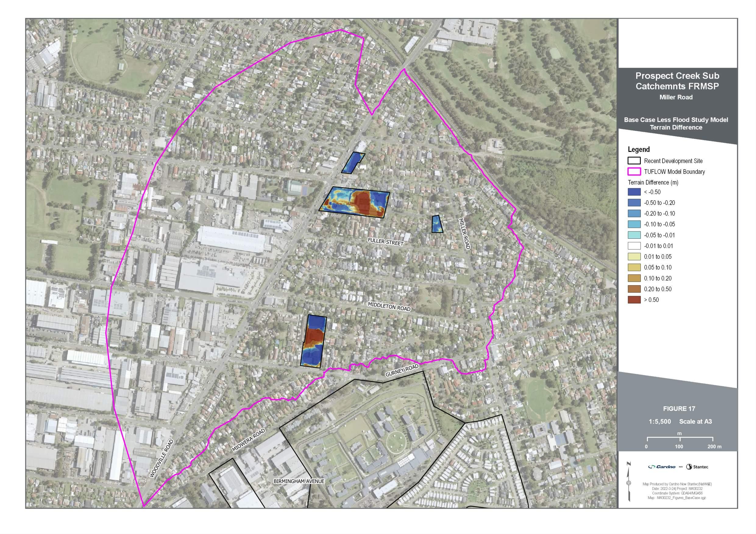Screen dimensions: 756x534
Task: Click the FIGURE 17 heading
Action: (679, 409)
